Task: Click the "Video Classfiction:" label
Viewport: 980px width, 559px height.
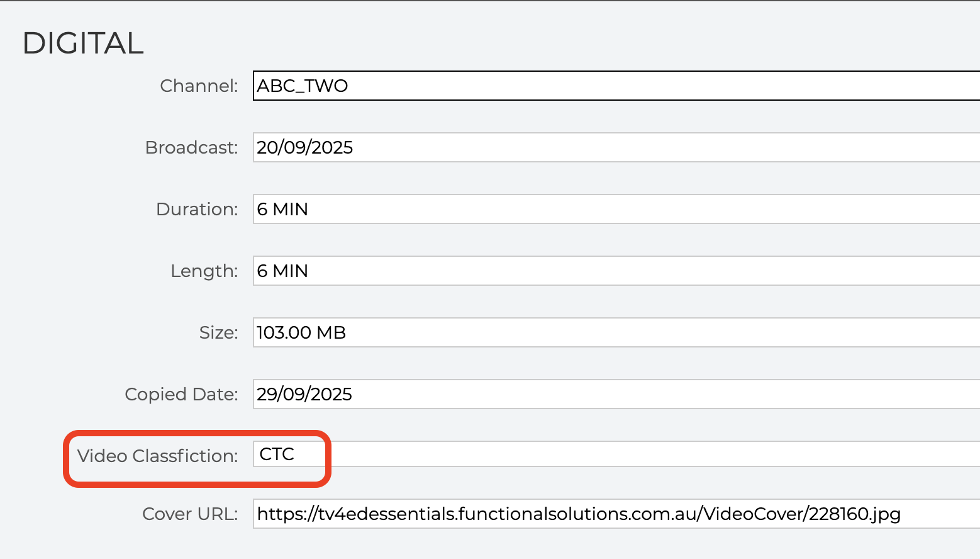Action: click(x=157, y=456)
